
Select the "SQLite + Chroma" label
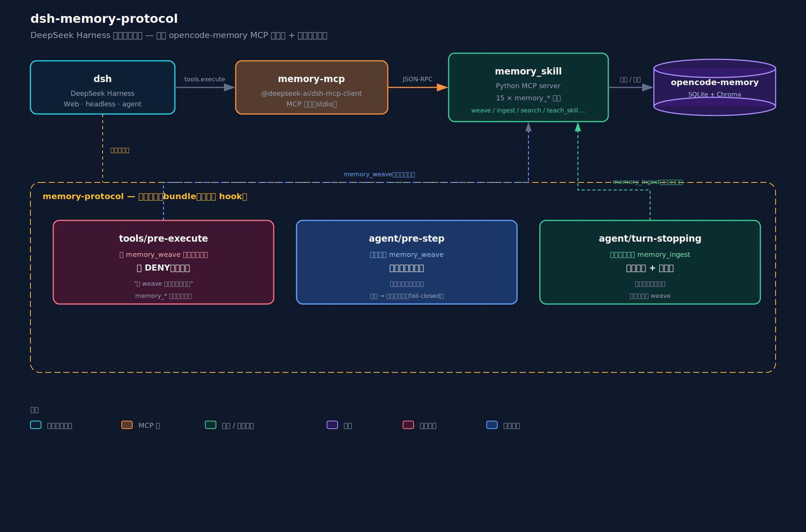click(714, 94)
